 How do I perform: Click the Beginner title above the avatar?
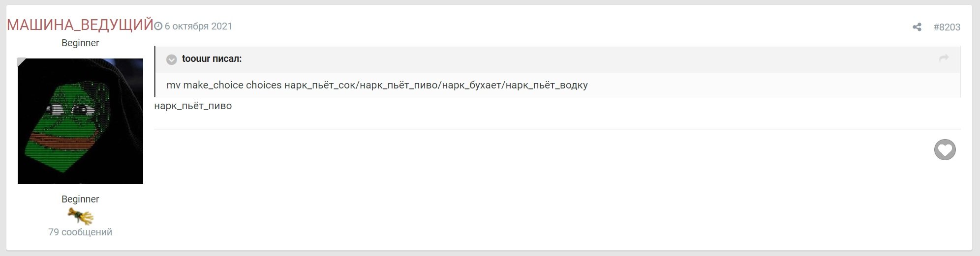coord(80,43)
